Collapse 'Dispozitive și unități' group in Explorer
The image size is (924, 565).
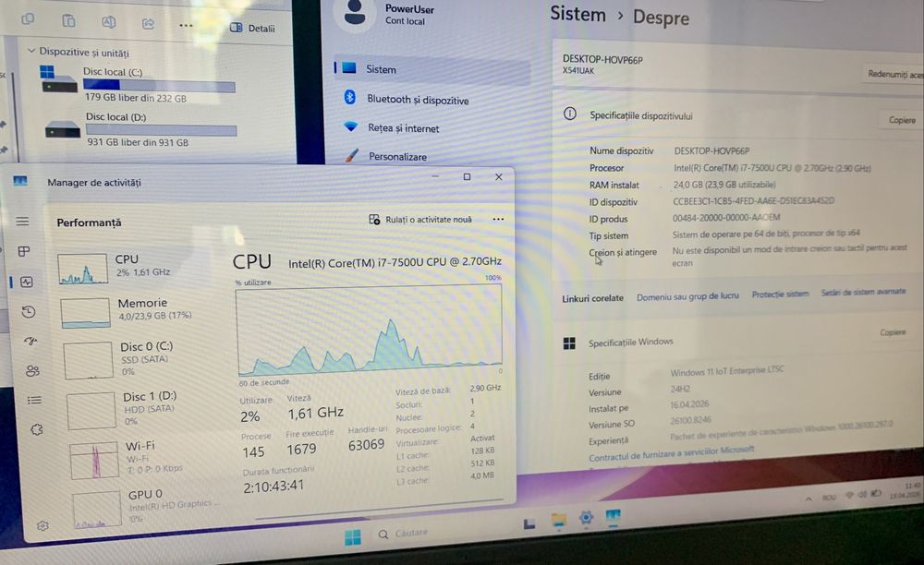[31, 51]
